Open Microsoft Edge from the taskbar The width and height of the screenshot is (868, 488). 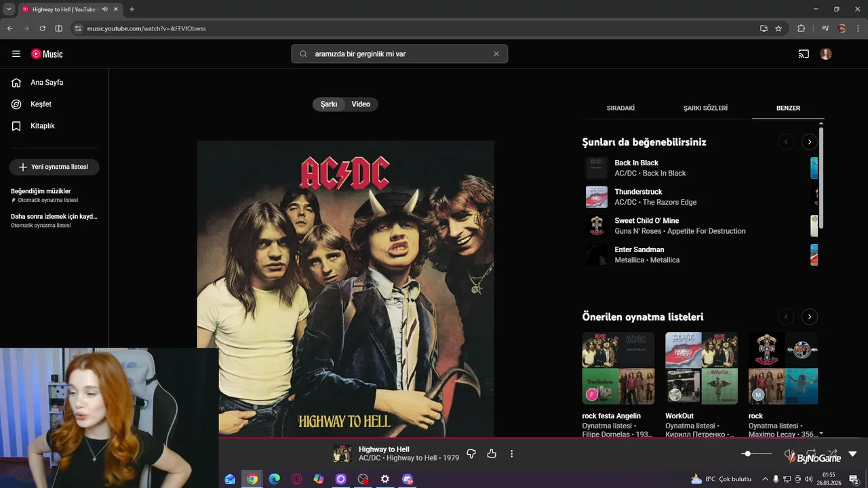[275, 479]
